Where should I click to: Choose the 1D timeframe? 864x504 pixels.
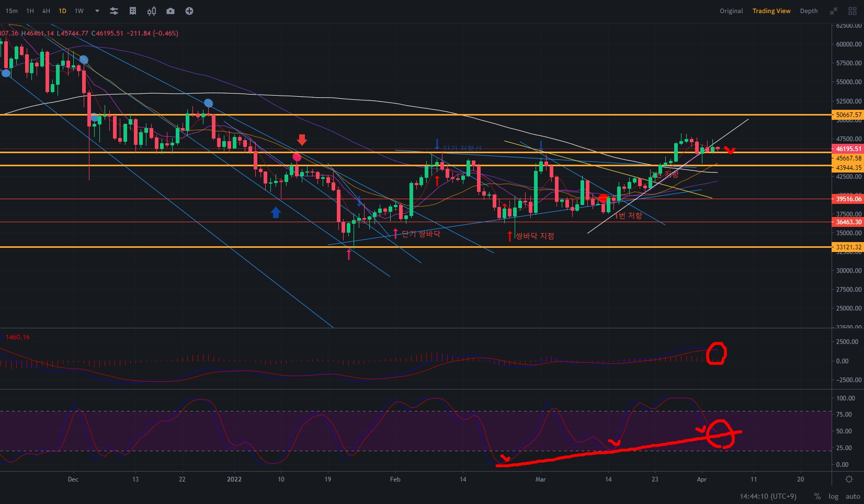(63, 11)
